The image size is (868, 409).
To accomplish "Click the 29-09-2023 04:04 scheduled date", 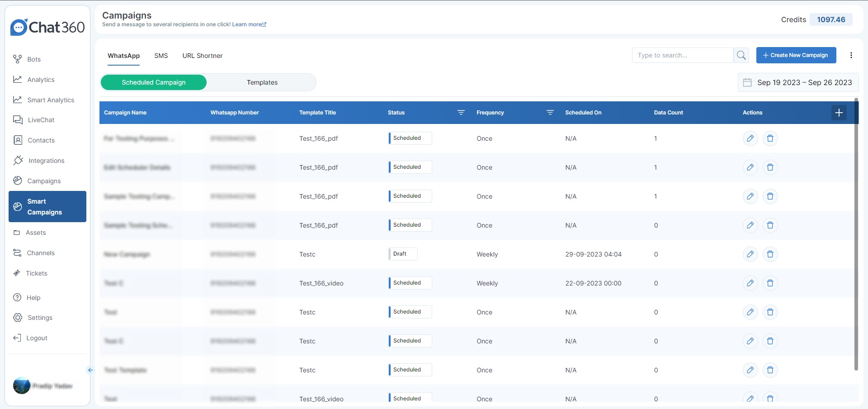I will point(594,254).
